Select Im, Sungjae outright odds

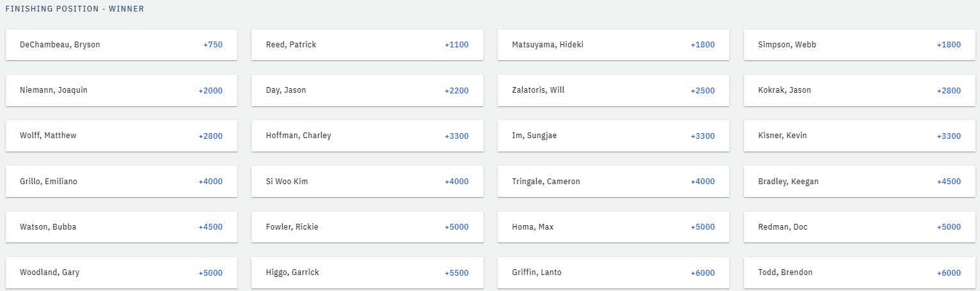tap(613, 136)
